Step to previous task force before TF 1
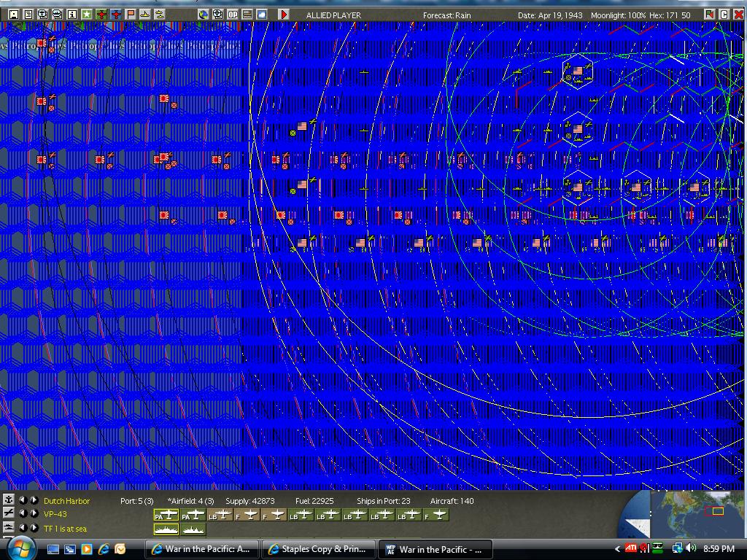The height and width of the screenshot is (560, 747). point(23,528)
